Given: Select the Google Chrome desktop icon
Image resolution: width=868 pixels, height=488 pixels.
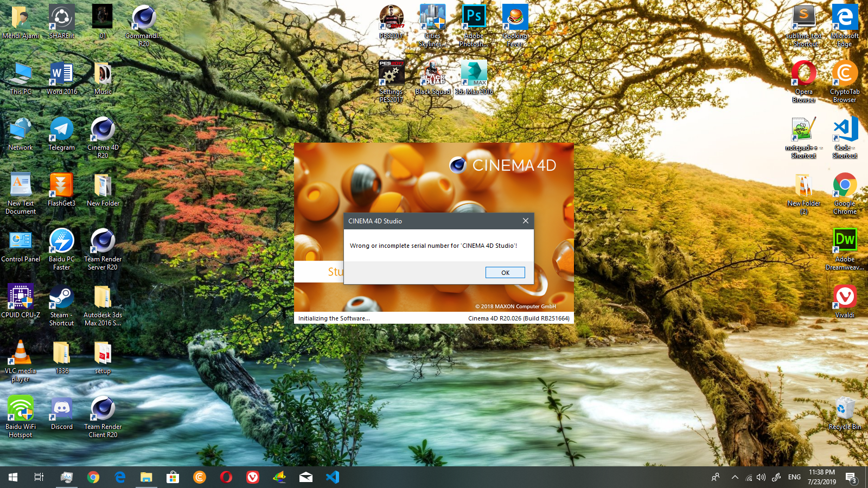Looking at the screenshot, I should 845,193.
